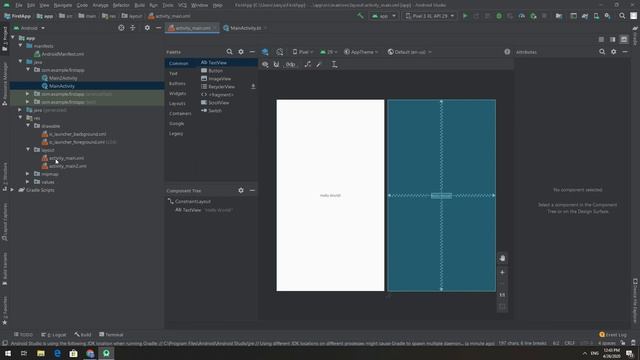Open the Build menu
This screenshot has height=360, width=640.
140,5
